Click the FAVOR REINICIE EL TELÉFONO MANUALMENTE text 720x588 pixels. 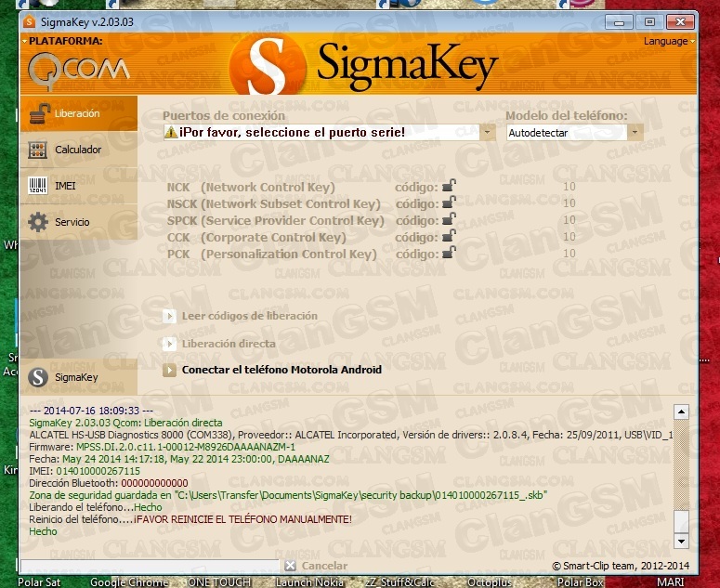coord(243,519)
